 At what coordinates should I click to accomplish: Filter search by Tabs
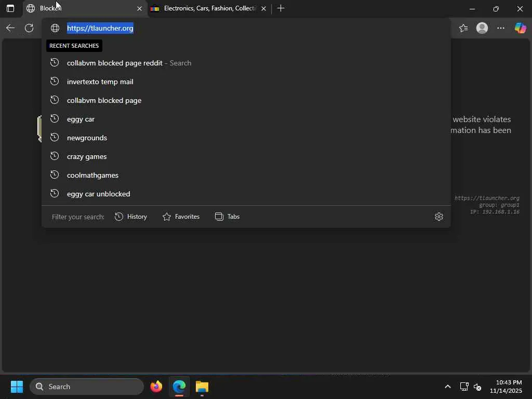227,217
